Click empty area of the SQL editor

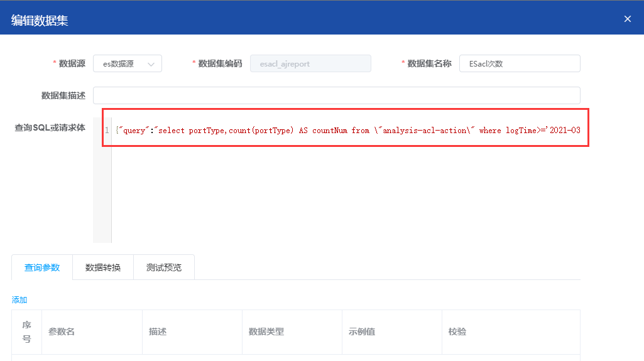pyautogui.click(x=346, y=195)
